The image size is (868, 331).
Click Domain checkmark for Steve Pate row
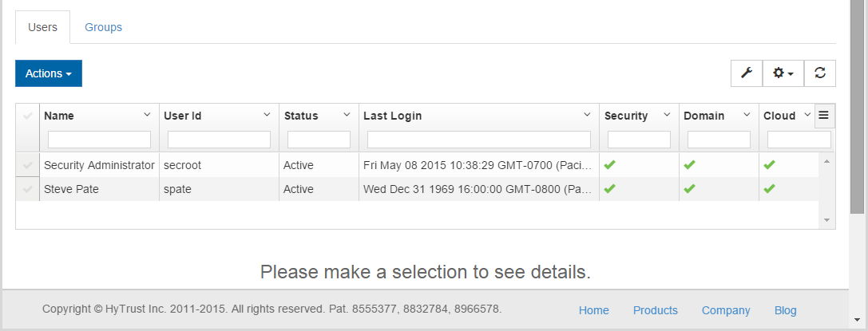pos(689,188)
